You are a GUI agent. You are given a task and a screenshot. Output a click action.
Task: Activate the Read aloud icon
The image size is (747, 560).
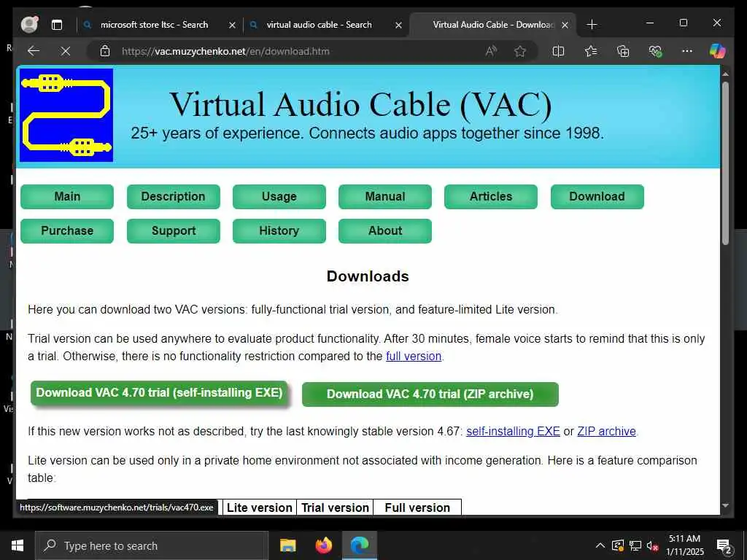point(491,51)
